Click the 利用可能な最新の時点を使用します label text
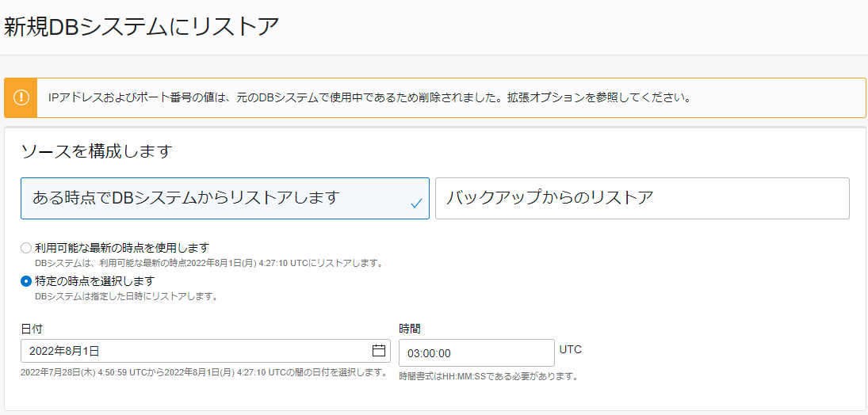The height and width of the screenshot is (415, 868). click(122, 247)
